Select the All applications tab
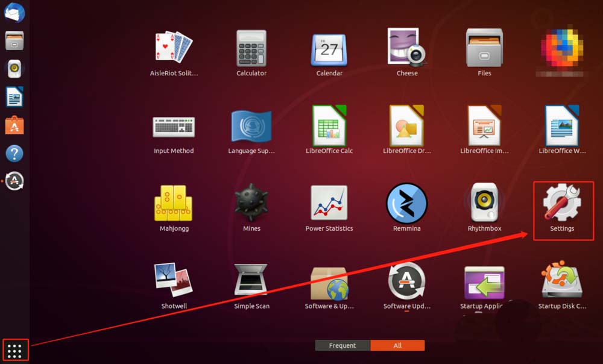Viewport: 603px width, 364px height. pyautogui.click(x=397, y=345)
